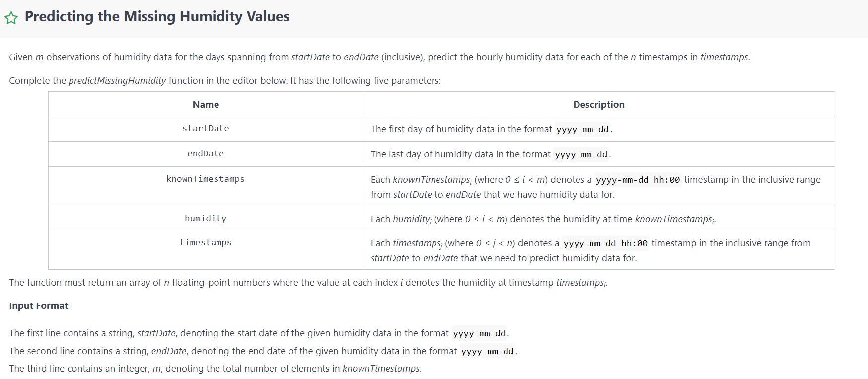Image resolution: width=868 pixels, height=379 pixels.
Task: Click the yyyy-mm-dd code in endDate description
Action: pyautogui.click(x=580, y=154)
